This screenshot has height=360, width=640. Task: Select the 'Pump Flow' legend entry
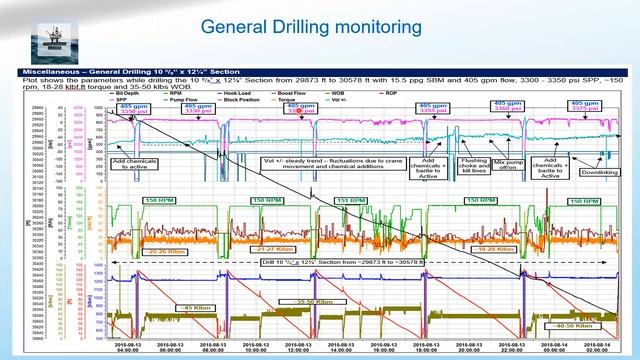pos(180,100)
